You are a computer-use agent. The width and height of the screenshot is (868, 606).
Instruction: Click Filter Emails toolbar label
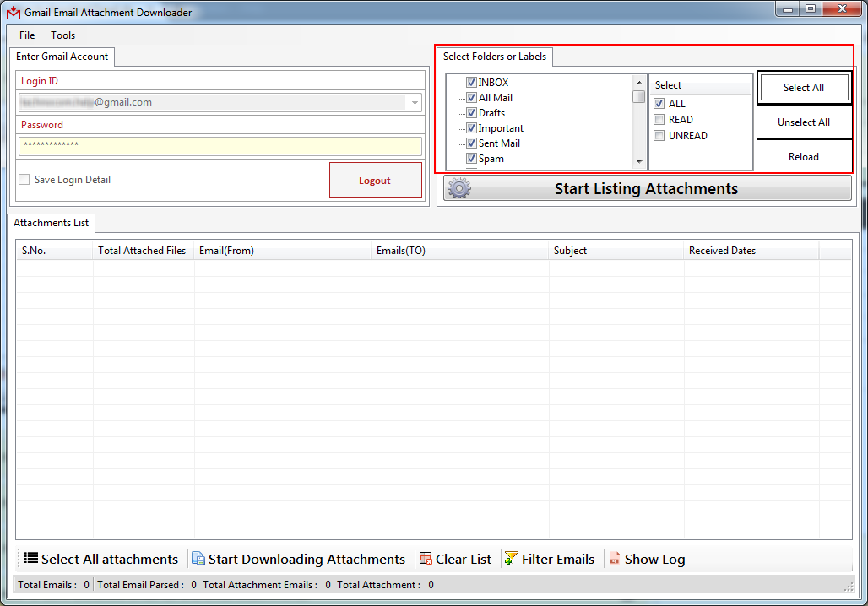[558, 559]
